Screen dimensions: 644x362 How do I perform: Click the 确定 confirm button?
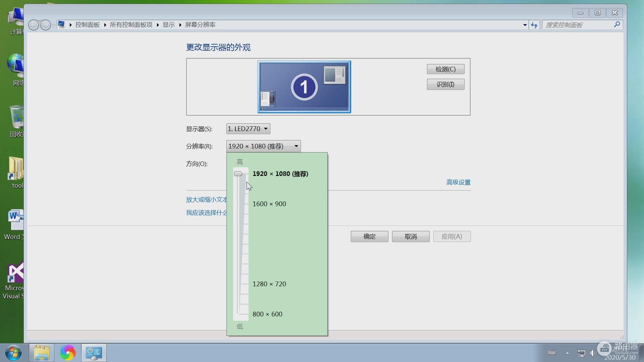click(x=369, y=236)
